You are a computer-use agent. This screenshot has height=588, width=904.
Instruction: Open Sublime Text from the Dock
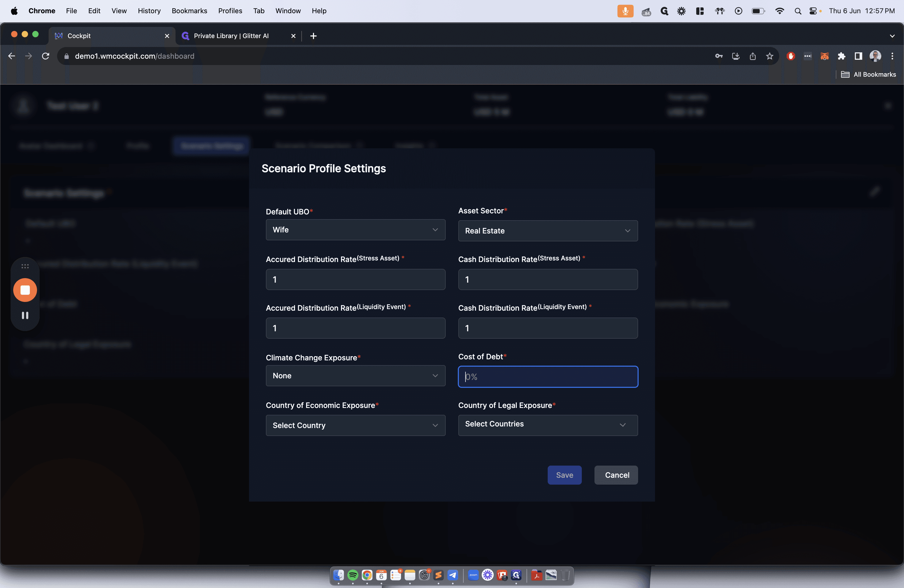(x=438, y=575)
